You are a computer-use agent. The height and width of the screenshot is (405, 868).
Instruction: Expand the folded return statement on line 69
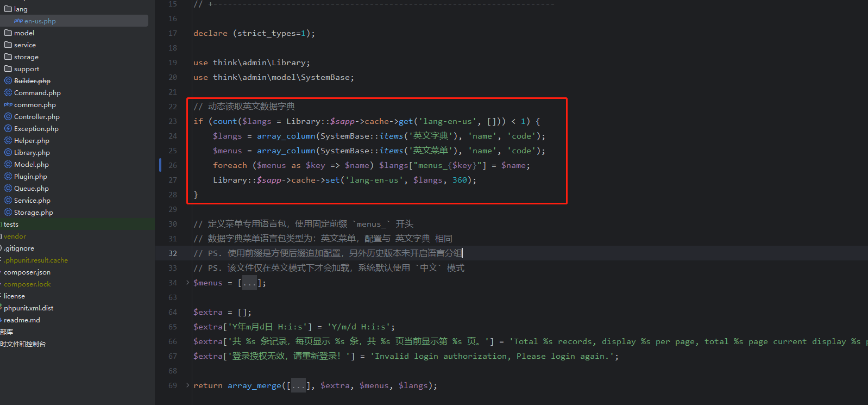pyautogui.click(x=188, y=385)
